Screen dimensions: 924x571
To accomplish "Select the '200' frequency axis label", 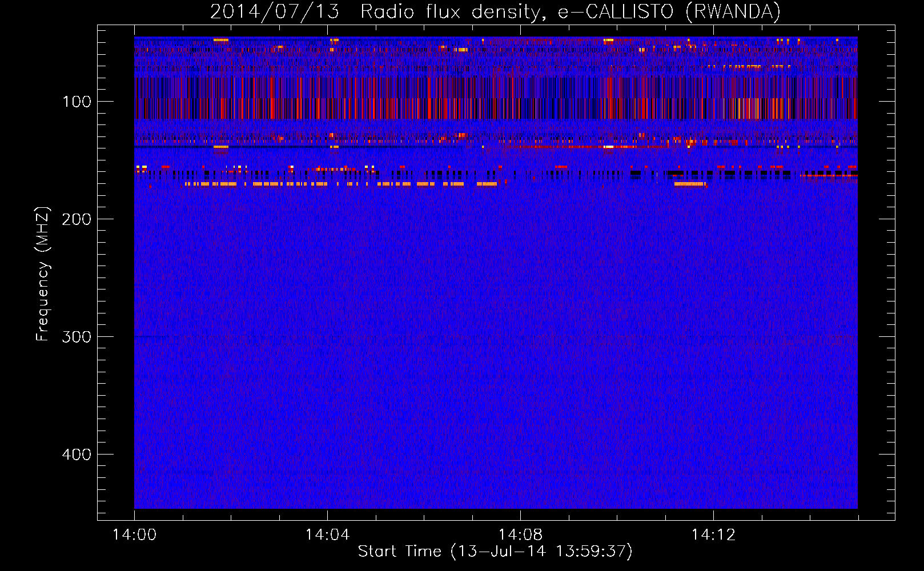I will (x=77, y=219).
